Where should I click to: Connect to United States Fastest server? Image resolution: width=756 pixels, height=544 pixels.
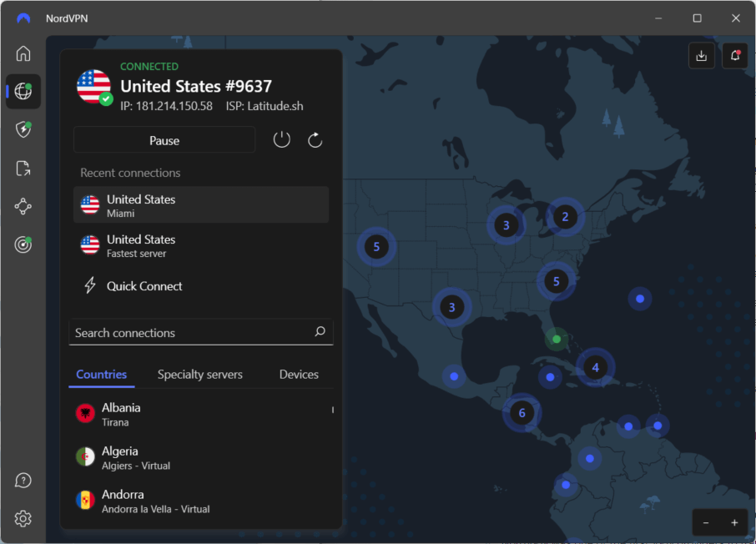pyautogui.click(x=201, y=245)
